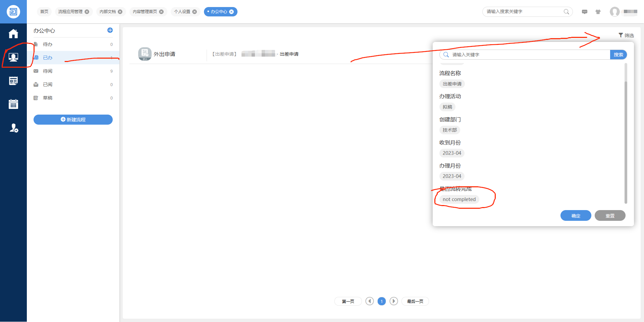Image resolution: width=644 pixels, height=322 pixels.
Task: Select 待办 in the left list
Action: [x=73, y=44]
